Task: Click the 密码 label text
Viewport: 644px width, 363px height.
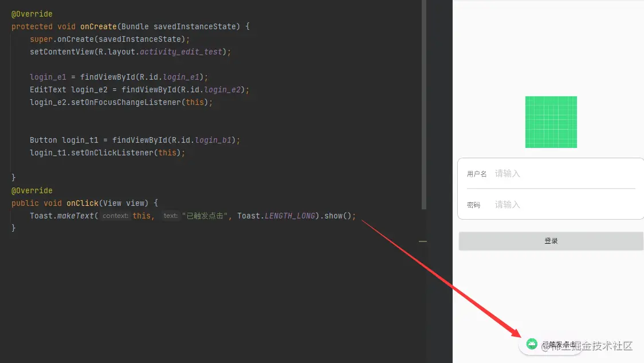Action: click(473, 205)
